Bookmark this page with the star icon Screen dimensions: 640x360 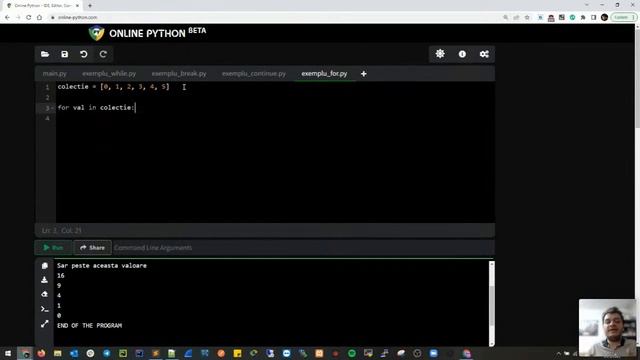pos(527,17)
